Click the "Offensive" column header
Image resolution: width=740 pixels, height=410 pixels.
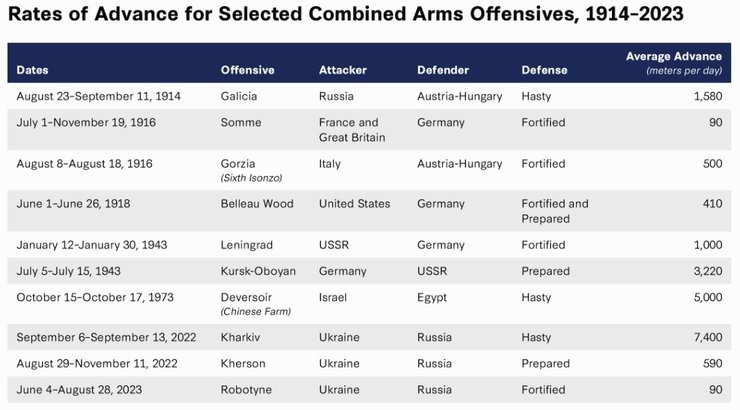click(x=247, y=70)
